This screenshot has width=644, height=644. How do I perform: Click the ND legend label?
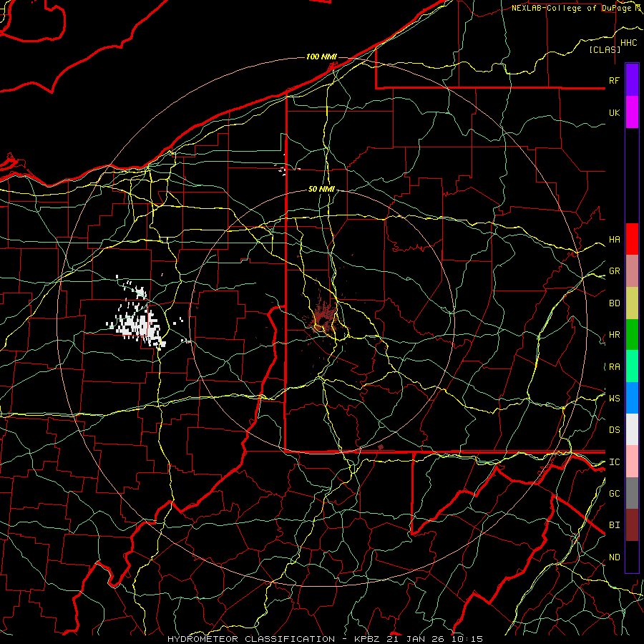tap(614, 557)
